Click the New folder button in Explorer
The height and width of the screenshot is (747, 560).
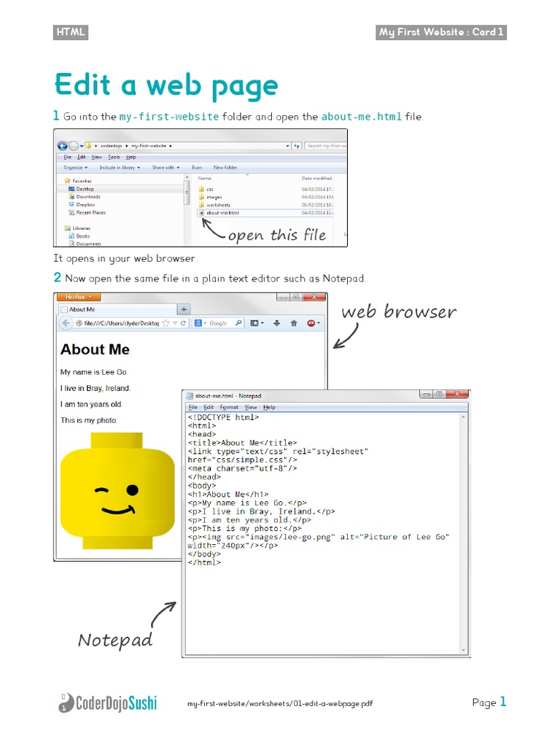(x=225, y=167)
